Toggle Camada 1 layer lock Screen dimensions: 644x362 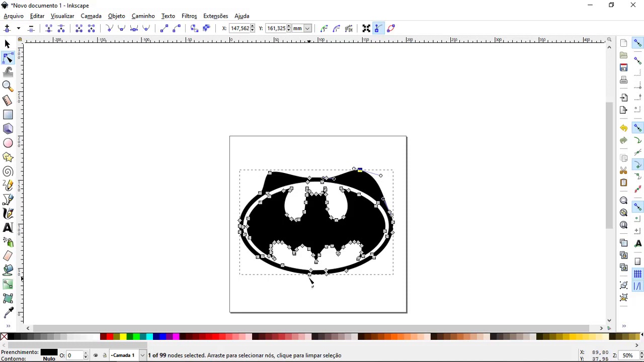pyautogui.click(x=105, y=355)
